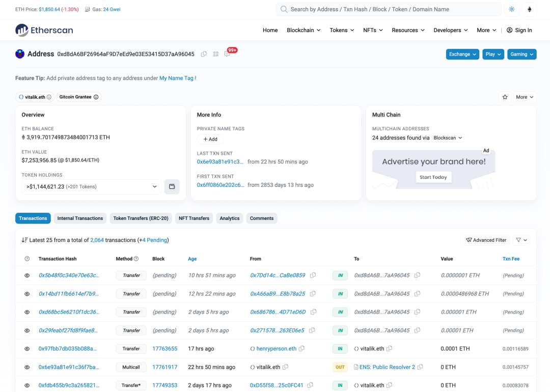Switch to the Internal Transactions tab

tap(80, 218)
